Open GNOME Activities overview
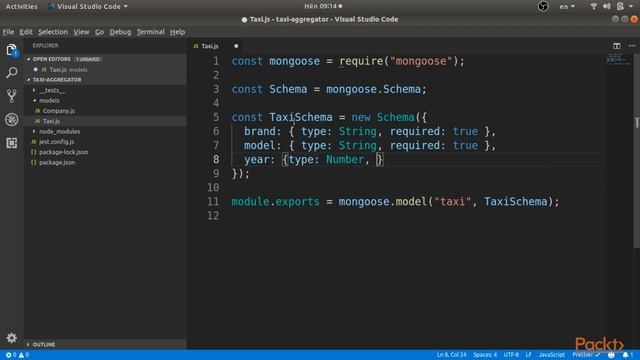640x360 pixels. pos(21,7)
